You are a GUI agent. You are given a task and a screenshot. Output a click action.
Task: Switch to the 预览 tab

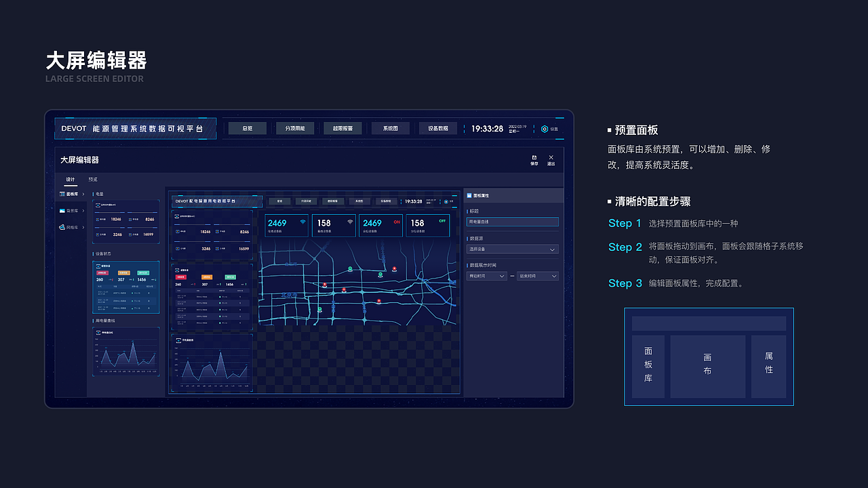click(x=93, y=179)
